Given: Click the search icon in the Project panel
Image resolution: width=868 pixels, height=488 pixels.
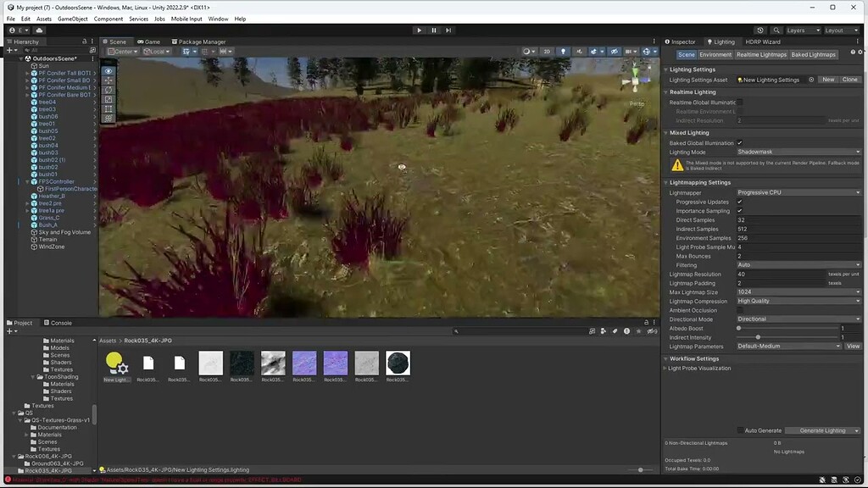Looking at the screenshot, I should pyautogui.click(x=457, y=331).
